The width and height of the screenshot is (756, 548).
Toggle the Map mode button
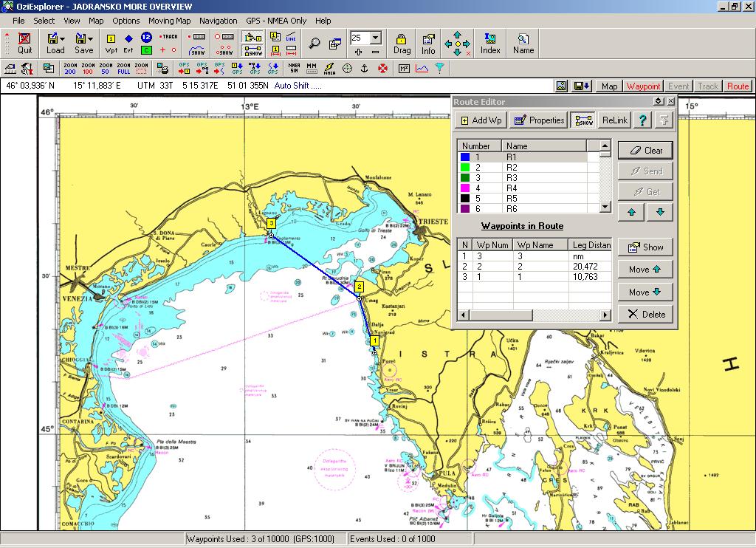(609, 86)
